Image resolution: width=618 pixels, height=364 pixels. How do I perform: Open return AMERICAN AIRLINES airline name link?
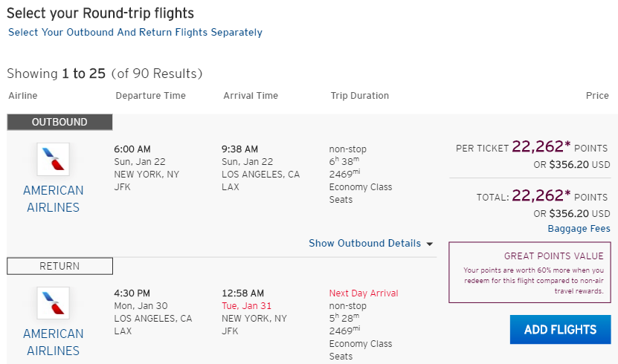tap(54, 342)
